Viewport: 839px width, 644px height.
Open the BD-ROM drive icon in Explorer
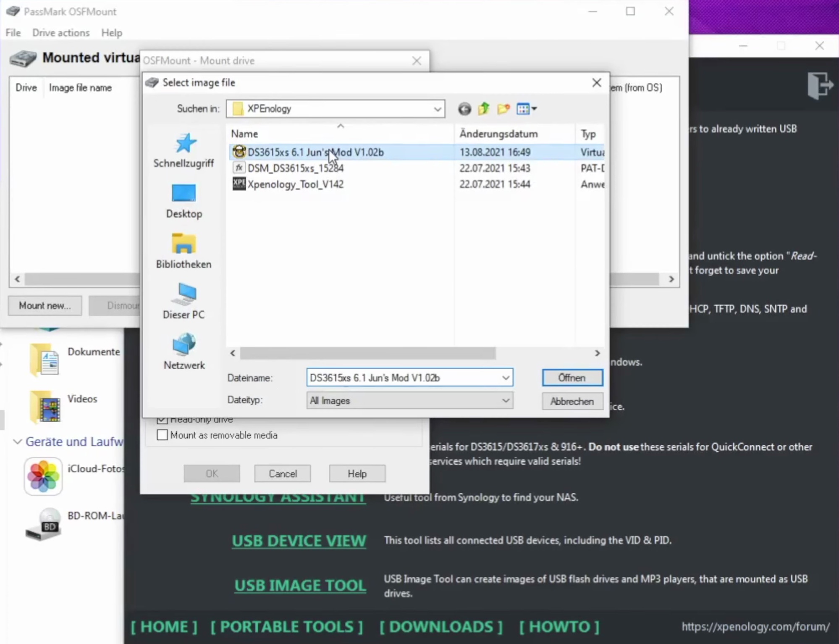[x=43, y=524]
